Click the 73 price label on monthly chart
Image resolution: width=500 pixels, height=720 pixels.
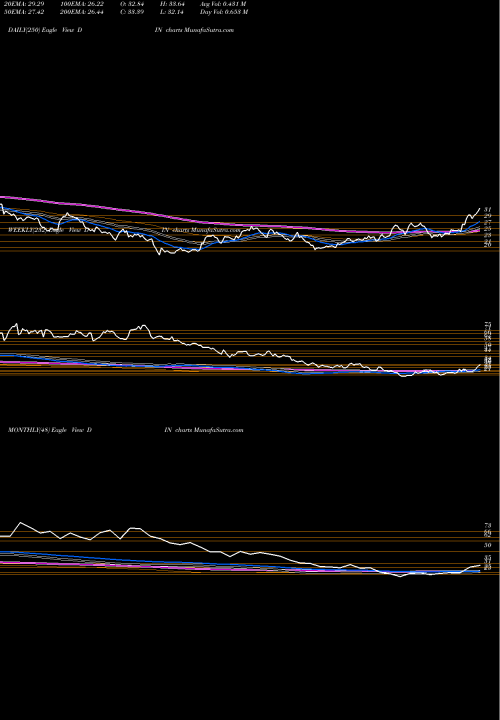point(488,525)
